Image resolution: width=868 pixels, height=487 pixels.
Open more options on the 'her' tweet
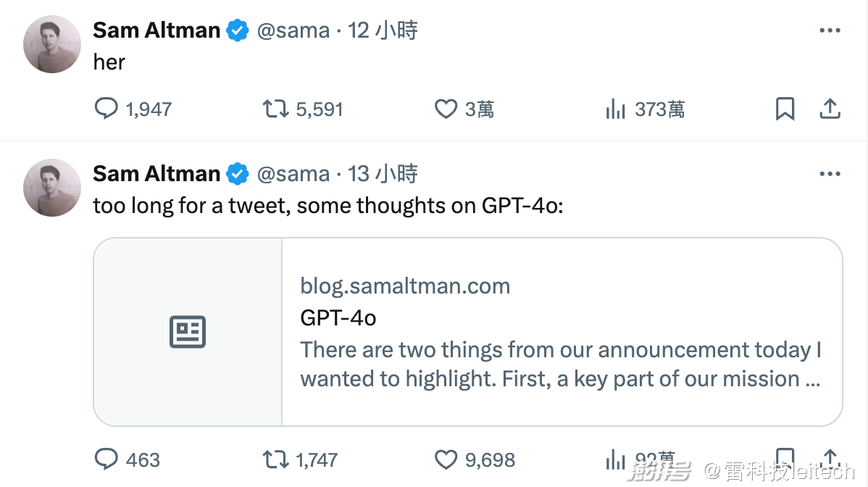point(830,30)
